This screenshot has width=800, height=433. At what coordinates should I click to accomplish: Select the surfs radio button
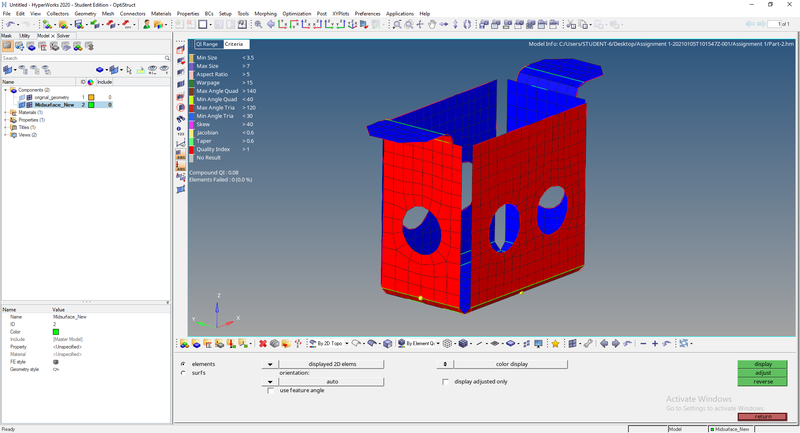pyautogui.click(x=182, y=373)
